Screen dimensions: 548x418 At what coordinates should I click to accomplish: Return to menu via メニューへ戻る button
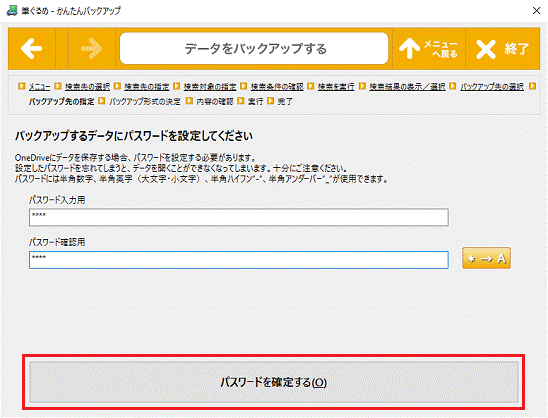(x=429, y=49)
